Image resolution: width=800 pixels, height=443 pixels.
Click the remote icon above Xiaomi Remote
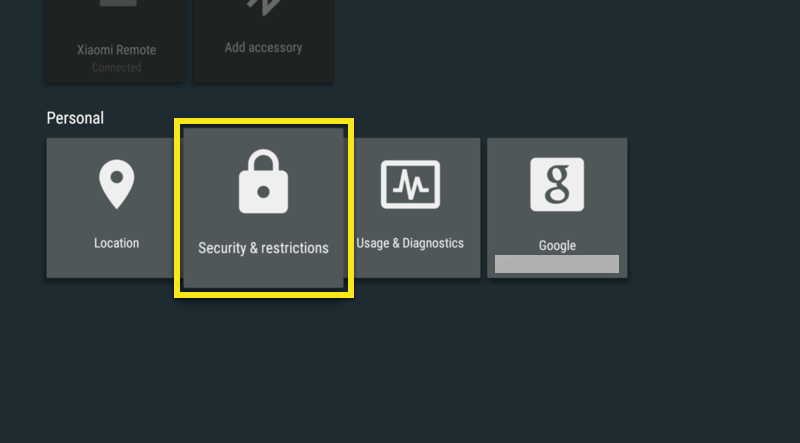[x=118, y=4]
